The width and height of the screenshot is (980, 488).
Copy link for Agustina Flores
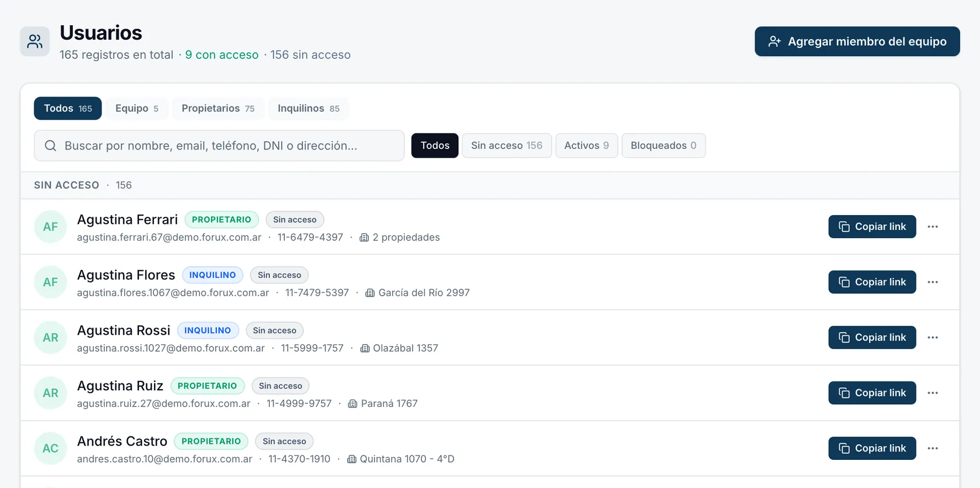coord(872,282)
